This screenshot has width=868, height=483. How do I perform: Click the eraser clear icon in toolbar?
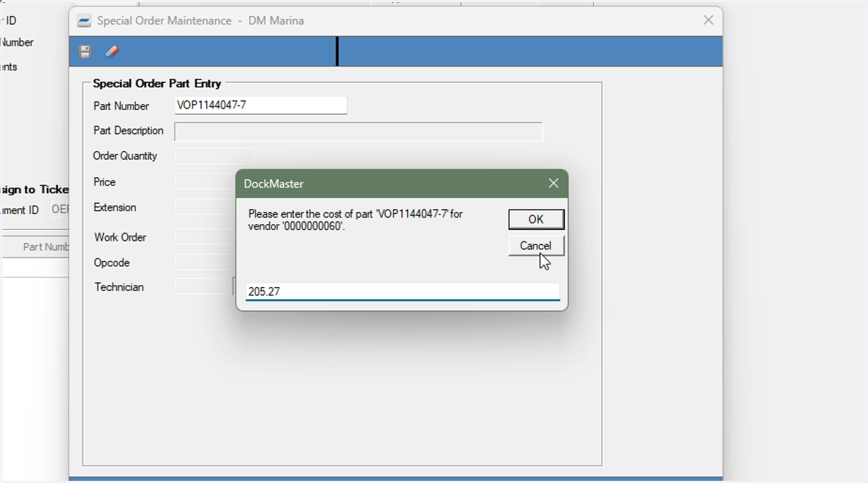pyautogui.click(x=111, y=51)
